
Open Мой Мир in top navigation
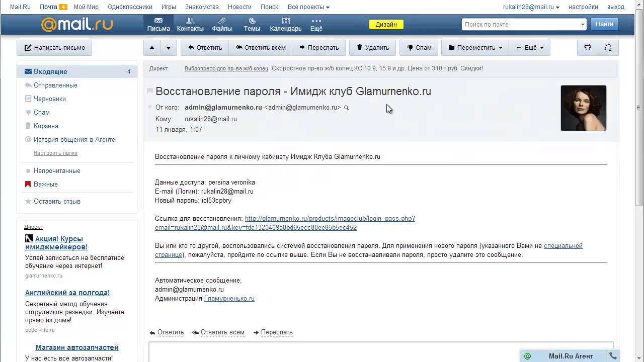pos(86,7)
